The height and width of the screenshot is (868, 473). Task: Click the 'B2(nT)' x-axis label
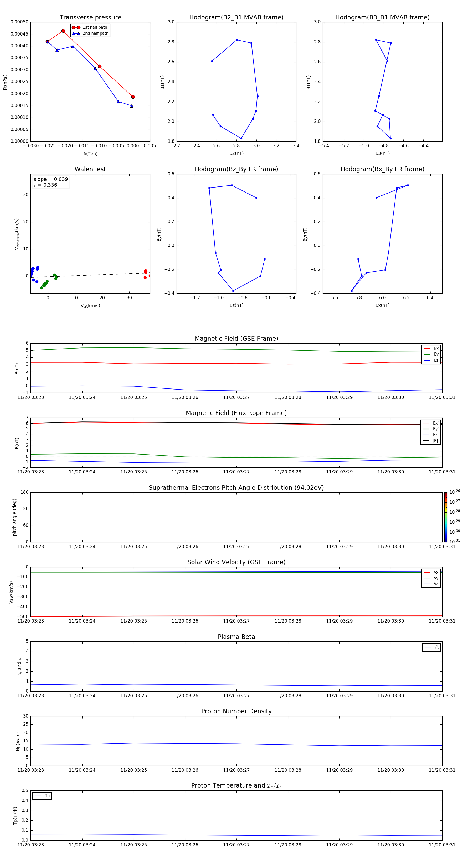pos(236,153)
